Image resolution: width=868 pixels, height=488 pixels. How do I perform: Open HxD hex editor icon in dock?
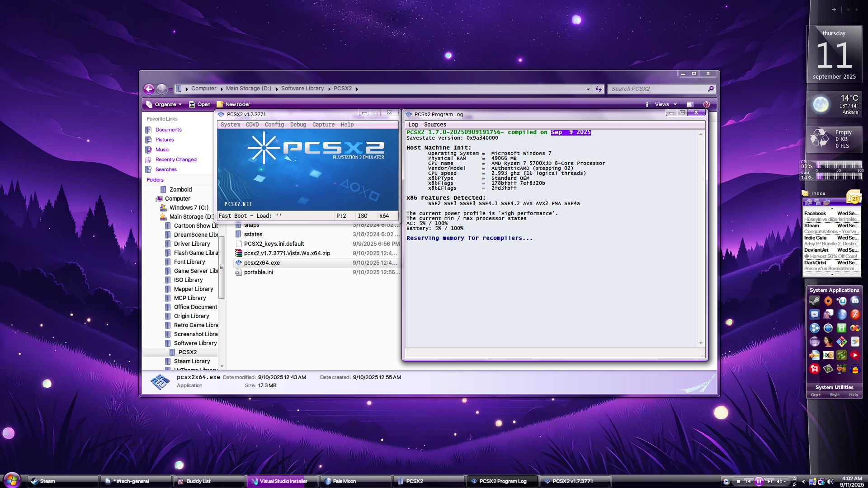pyautogui.click(x=828, y=355)
